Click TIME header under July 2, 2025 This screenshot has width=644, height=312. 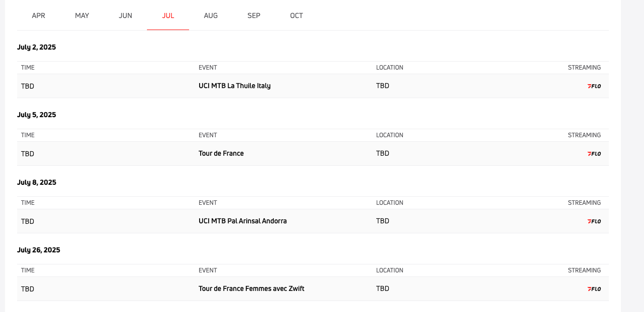(x=28, y=68)
